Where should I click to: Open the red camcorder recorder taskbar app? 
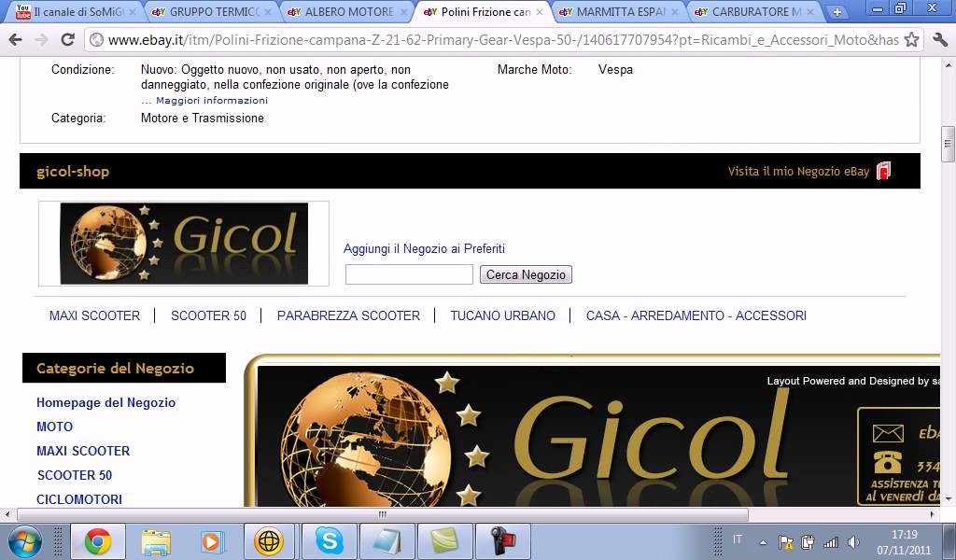503,541
